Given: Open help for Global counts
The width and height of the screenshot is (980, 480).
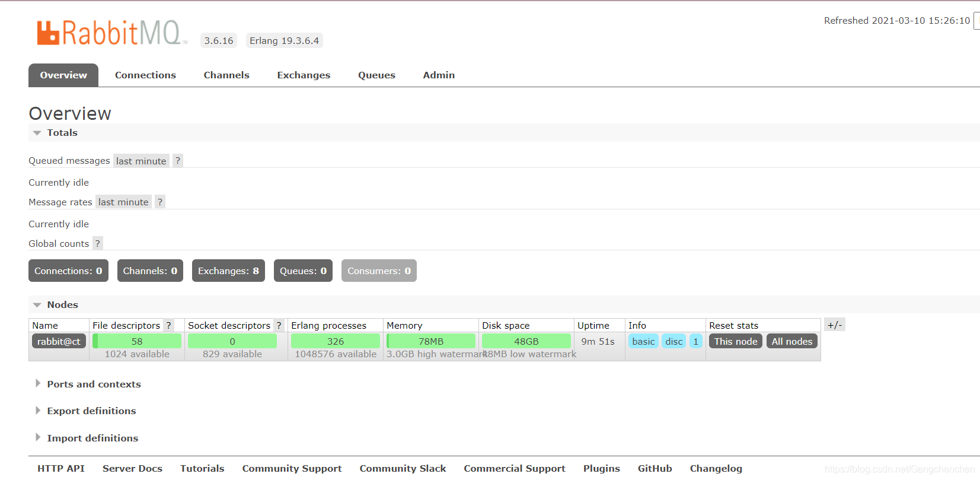Looking at the screenshot, I should coord(98,243).
